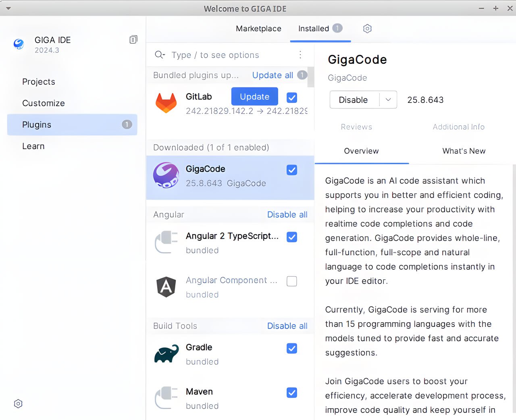The width and height of the screenshot is (516, 420).
Task: Select the Gradle plugin name
Action: (x=199, y=347)
